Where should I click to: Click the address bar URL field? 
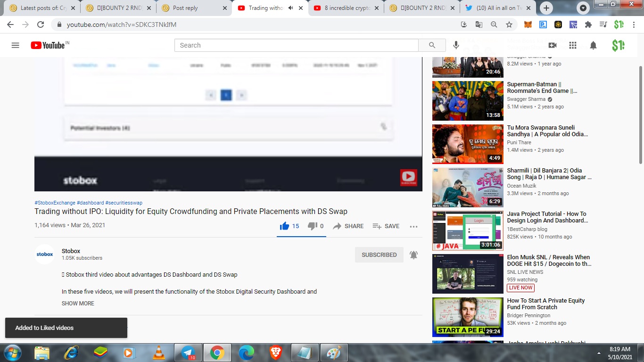pyautogui.click(x=255, y=25)
